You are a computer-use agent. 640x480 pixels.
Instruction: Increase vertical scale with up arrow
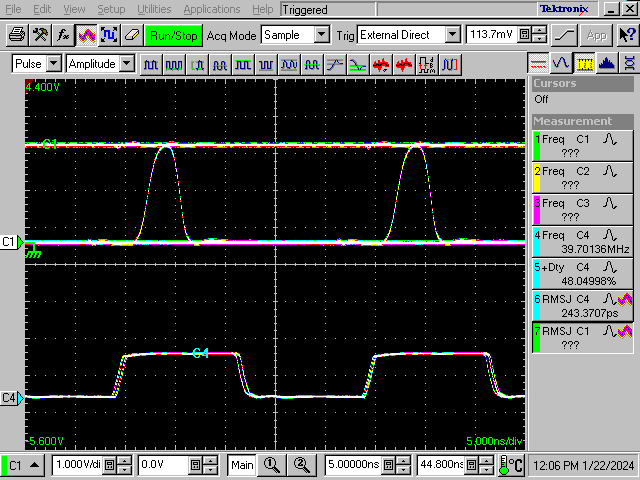click(x=124, y=461)
